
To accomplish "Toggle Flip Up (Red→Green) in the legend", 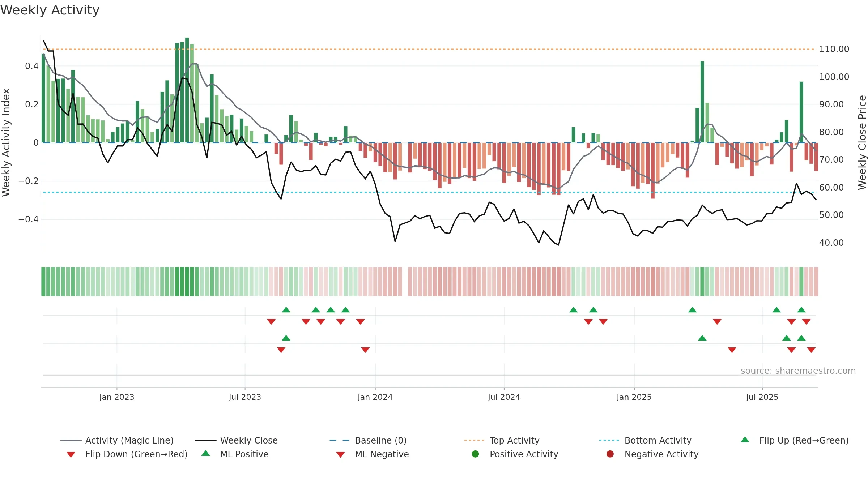I will pos(794,440).
